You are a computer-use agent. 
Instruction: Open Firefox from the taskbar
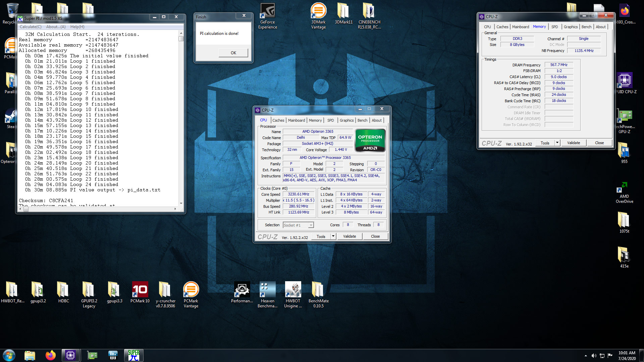pos(51,355)
